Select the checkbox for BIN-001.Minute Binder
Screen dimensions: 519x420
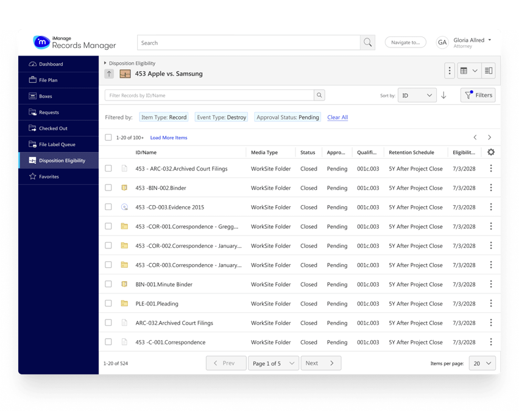pyautogui.click(x=108, y=284)
